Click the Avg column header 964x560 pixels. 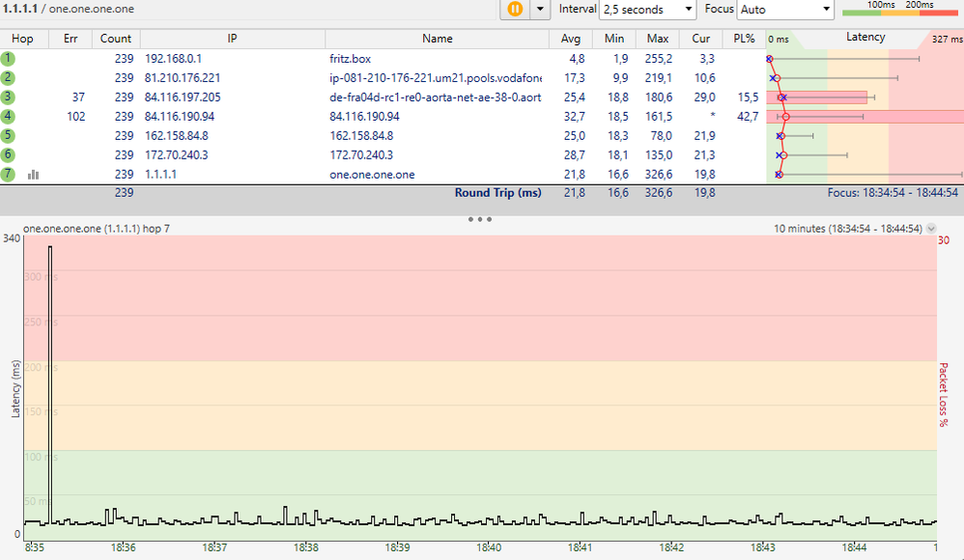pyautogui.click(x=571, y=38)
